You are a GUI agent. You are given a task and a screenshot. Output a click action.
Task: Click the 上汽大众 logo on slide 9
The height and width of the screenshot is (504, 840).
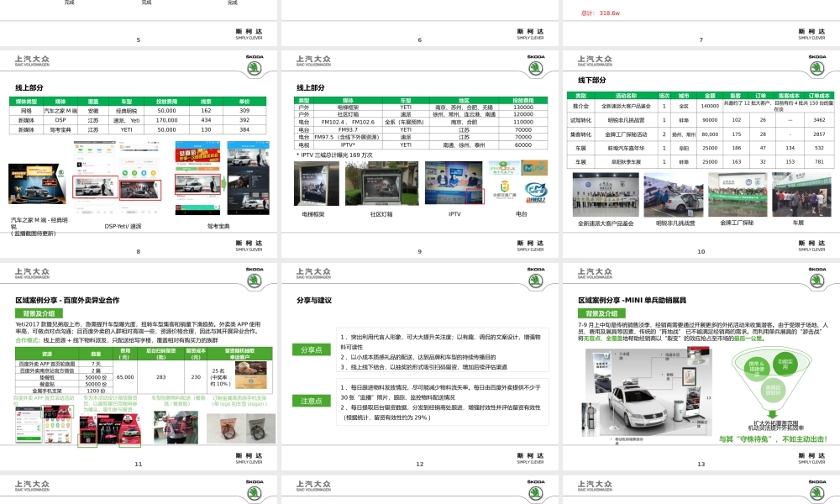pyautogui.click(x=313, y=60)
